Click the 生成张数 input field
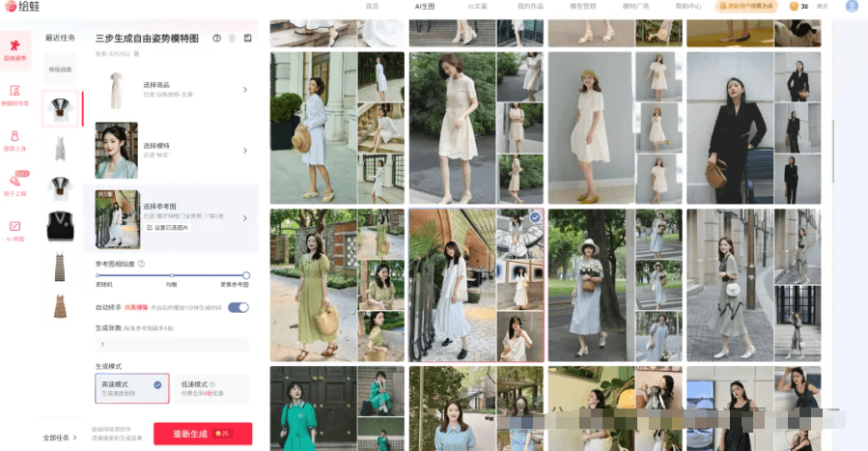The image size is (868, 451). tap(172, 344)
